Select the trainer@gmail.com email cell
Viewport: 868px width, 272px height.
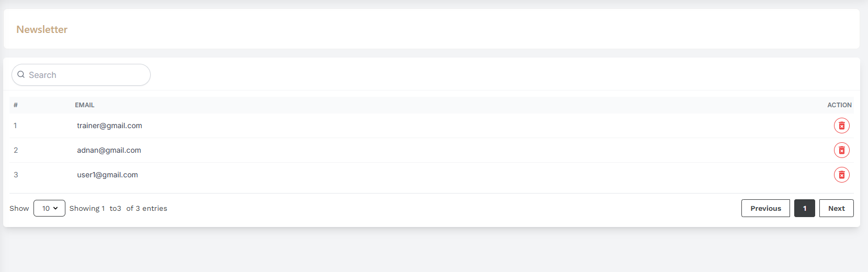pyautogui.click(x=109, y=126)
